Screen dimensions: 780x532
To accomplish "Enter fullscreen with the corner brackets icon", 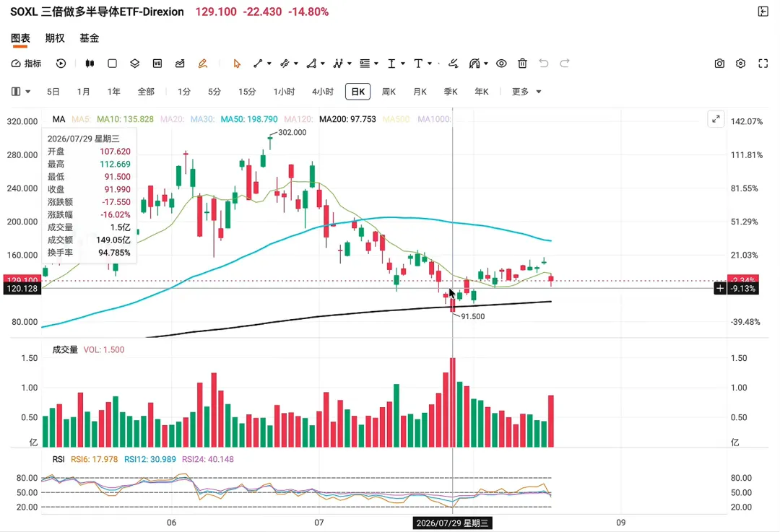I will [763, 63].
